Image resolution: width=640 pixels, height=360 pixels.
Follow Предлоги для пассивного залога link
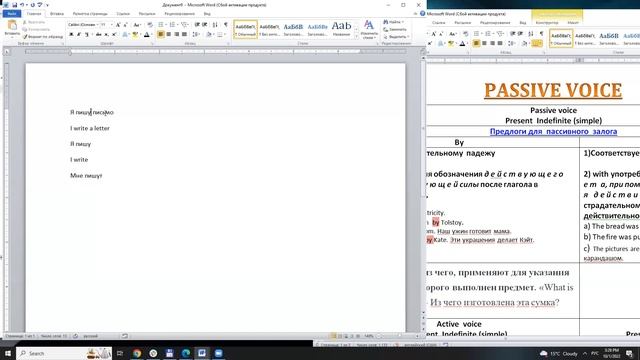[553, 131]
